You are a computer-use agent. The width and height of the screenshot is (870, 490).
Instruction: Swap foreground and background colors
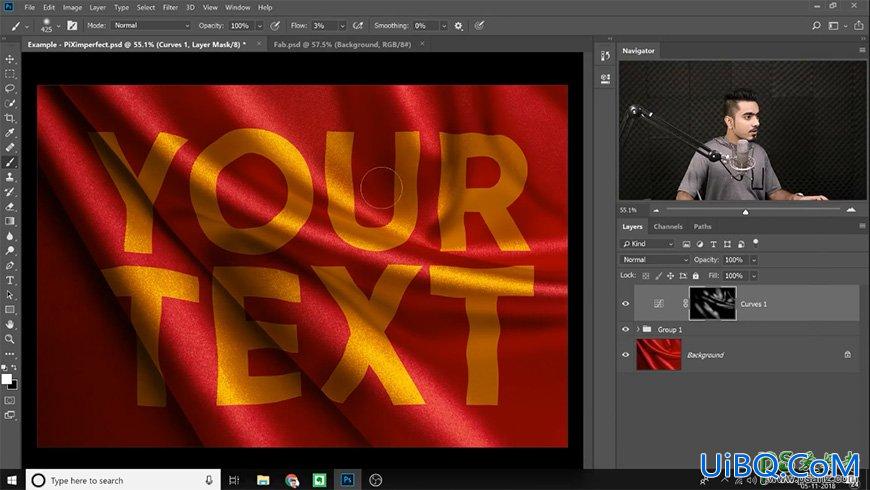(14, 367)
